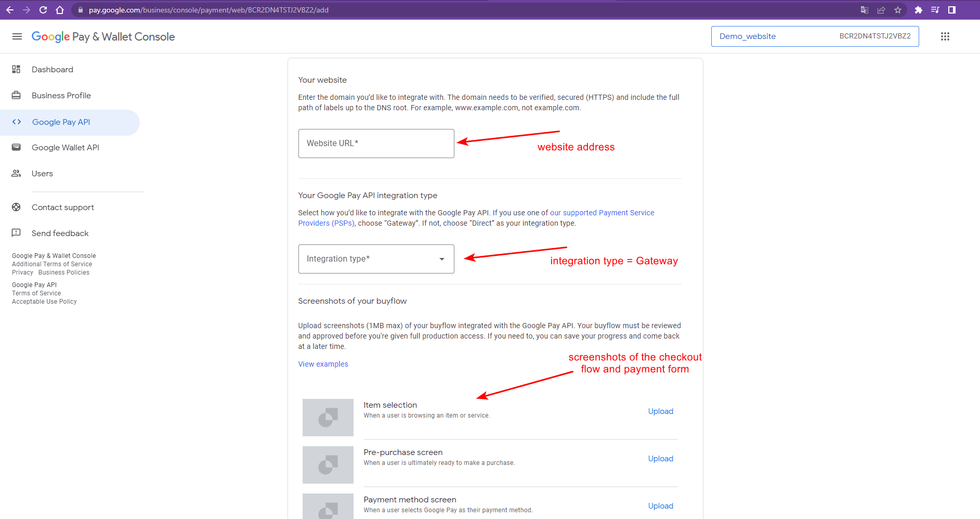This screenshot has width=980, height=519.
Task: Click the Business Profile briefcase icon
Action: point(16,95)
